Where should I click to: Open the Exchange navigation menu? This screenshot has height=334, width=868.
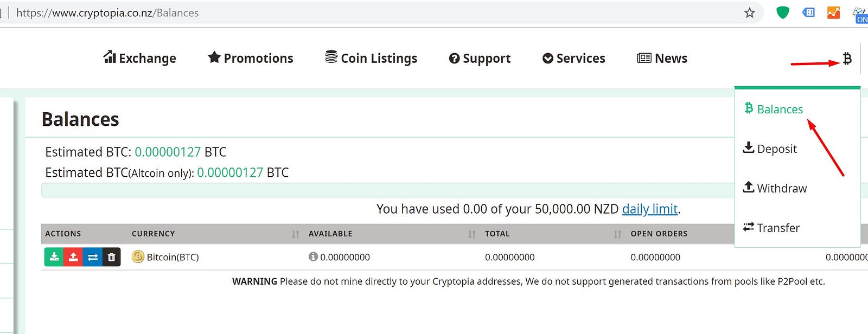(x=139, y=58)
